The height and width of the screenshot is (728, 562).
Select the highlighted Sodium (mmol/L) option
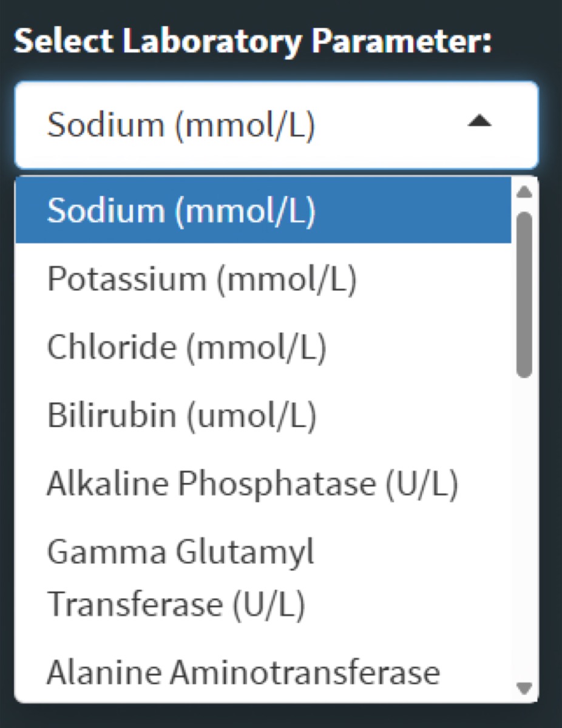(181, 210)
